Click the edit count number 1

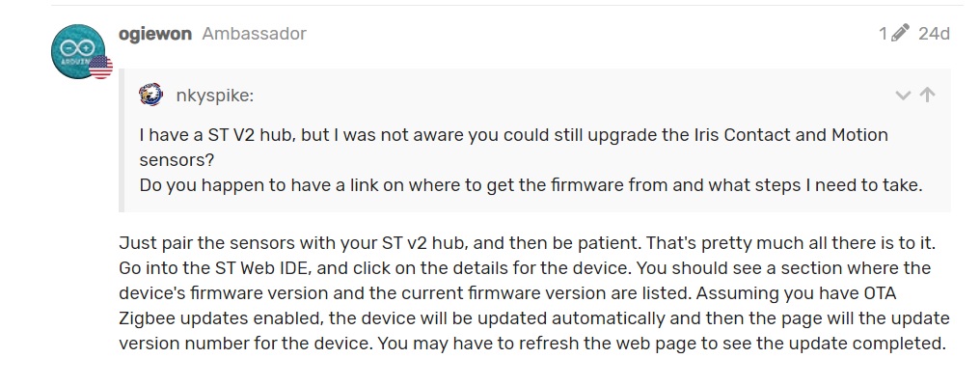tap(883, 33)
